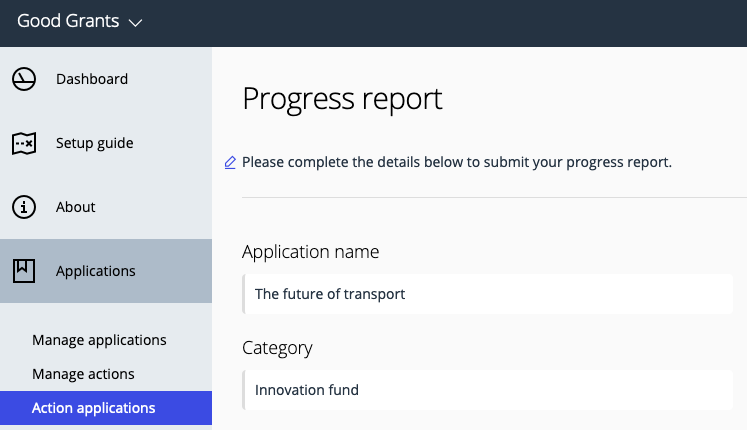Click the Application name input field
This screenshot has width=747, height=430.
(487, 294)
